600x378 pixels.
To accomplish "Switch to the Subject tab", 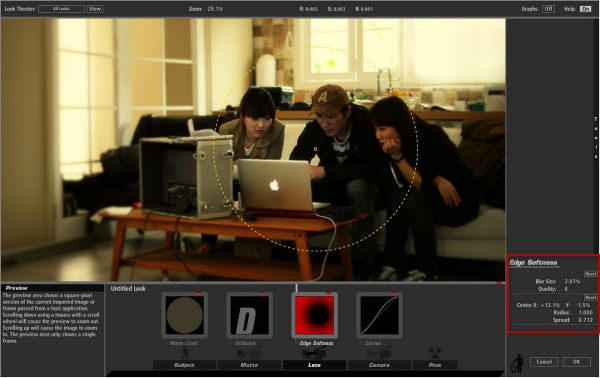I will coord(184,365).
